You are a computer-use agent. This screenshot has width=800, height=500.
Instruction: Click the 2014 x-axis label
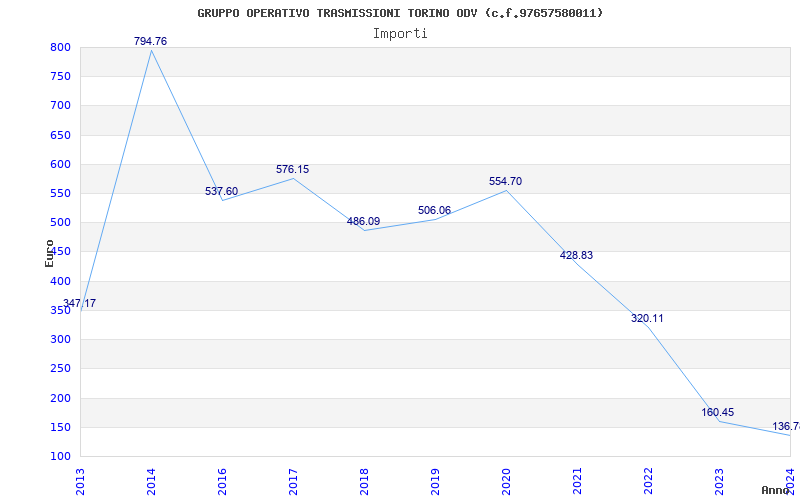[151, 481]
